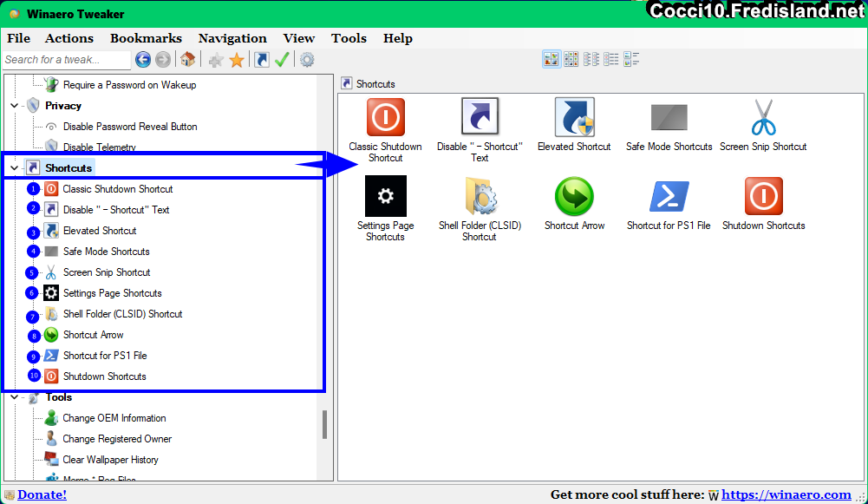Open the Disable Shortcut Text large icon
The height and width of the screenshot is (504, 868).
[x=480, y=116]
